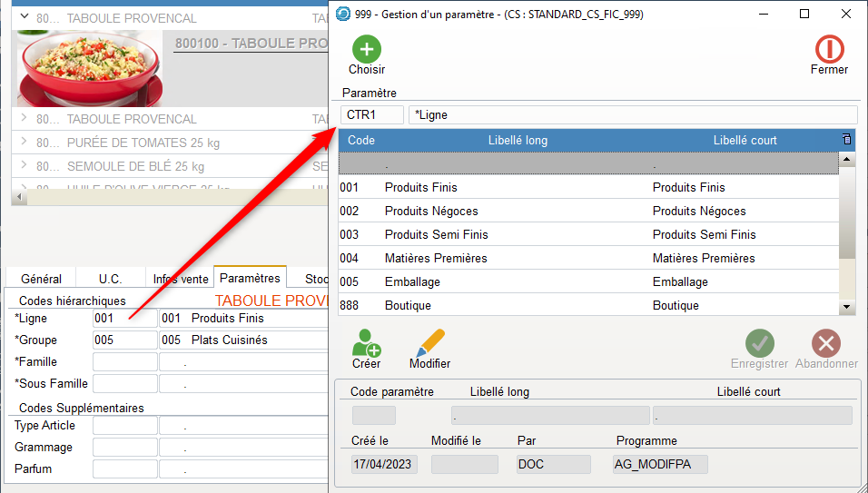The image size is (868, 493).
Task: Open the U.C. tab
Action: (110, 279)
